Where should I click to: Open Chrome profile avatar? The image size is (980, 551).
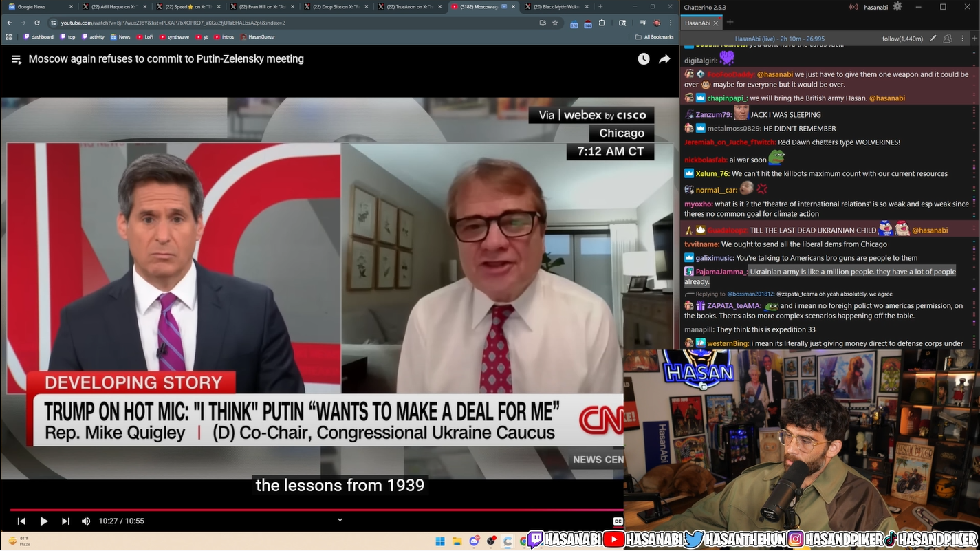657,23
